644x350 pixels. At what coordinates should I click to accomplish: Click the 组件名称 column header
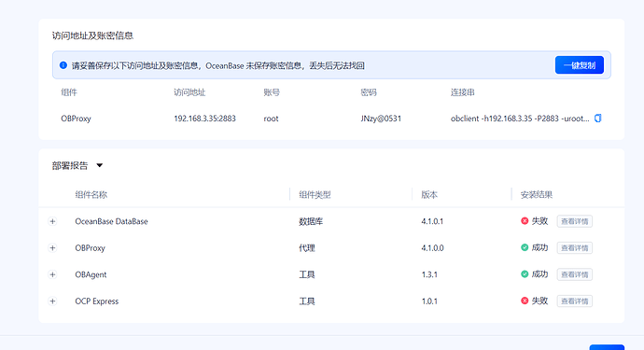91,195
